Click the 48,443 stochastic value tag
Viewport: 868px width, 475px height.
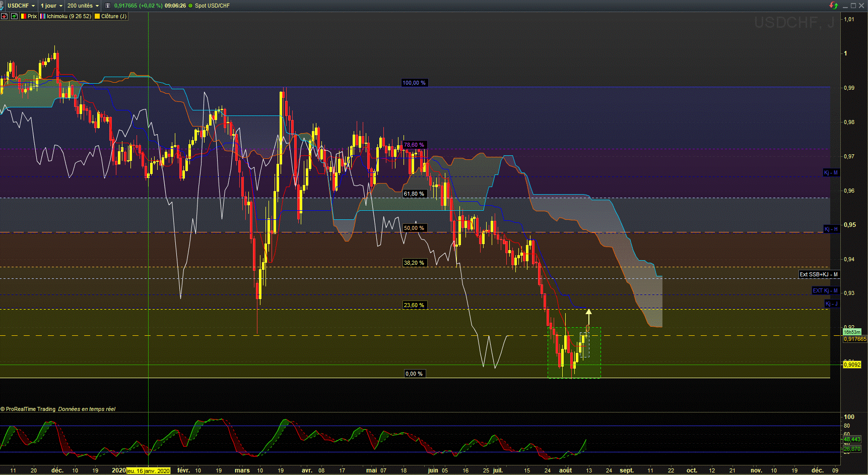(x=852, y=439)
